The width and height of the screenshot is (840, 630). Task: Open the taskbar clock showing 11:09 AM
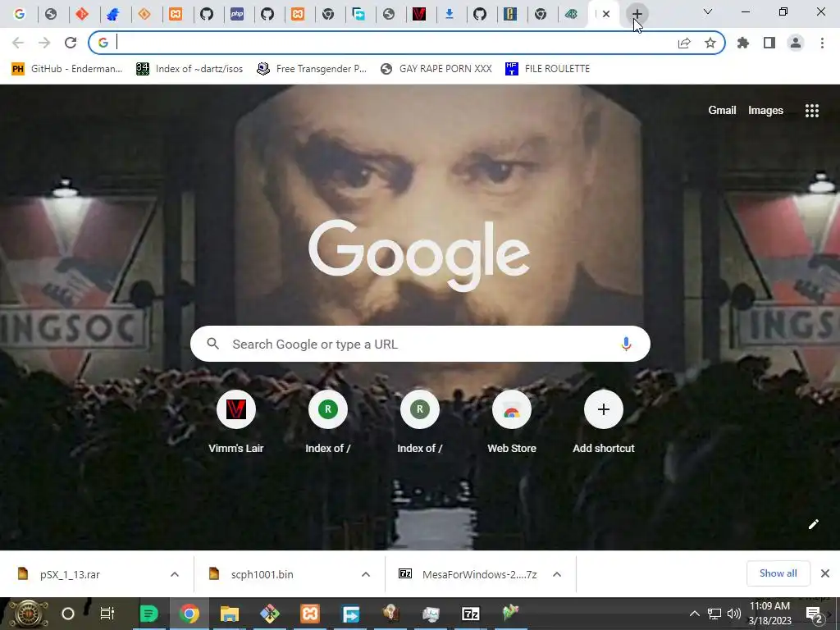[769, 614]
